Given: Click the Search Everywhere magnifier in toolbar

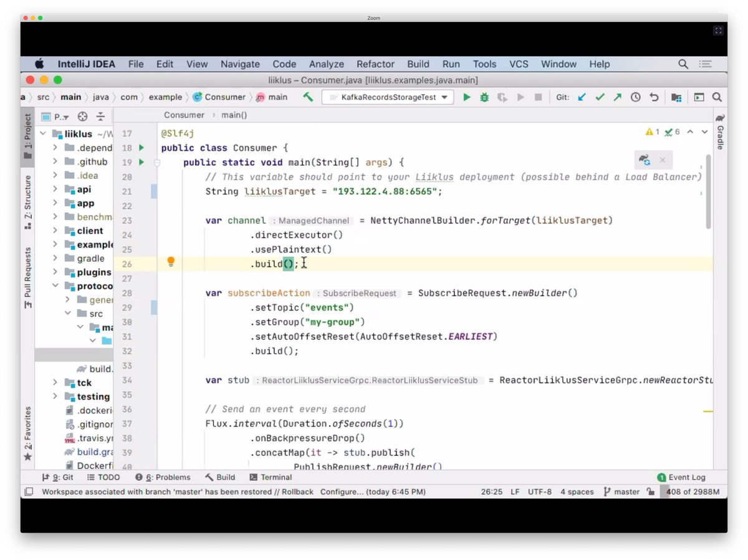Looking at the screenshot, I should (x=717, y=97).
